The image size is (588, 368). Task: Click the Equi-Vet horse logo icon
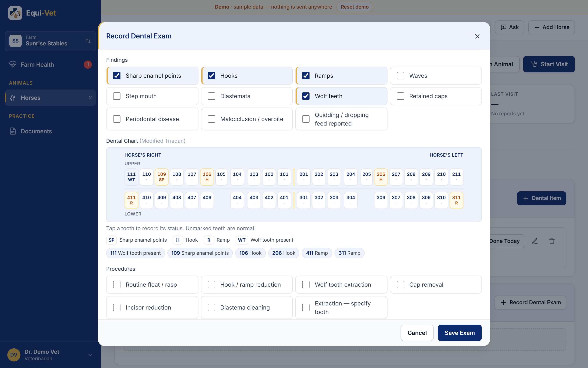(15, 13)
